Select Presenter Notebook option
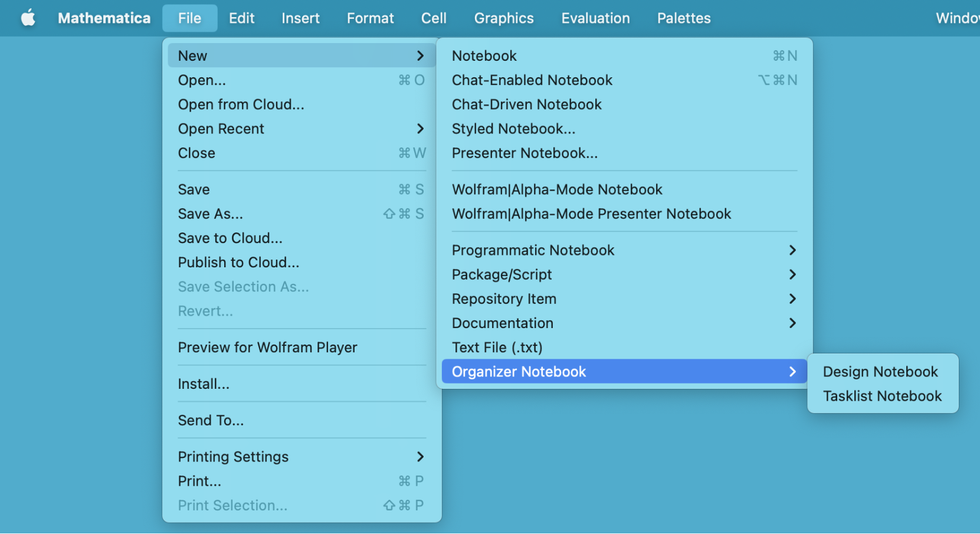The height and width of the screenshot is (534, 980). point(525,153)
